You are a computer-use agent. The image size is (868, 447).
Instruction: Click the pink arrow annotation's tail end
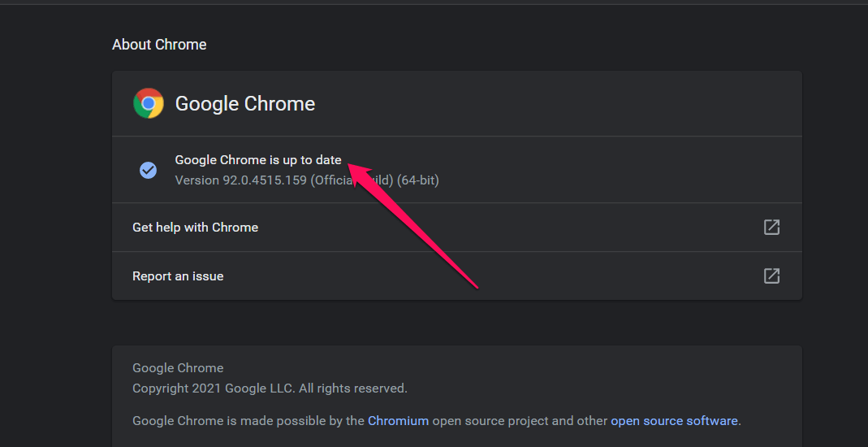(x=476, y=285)
